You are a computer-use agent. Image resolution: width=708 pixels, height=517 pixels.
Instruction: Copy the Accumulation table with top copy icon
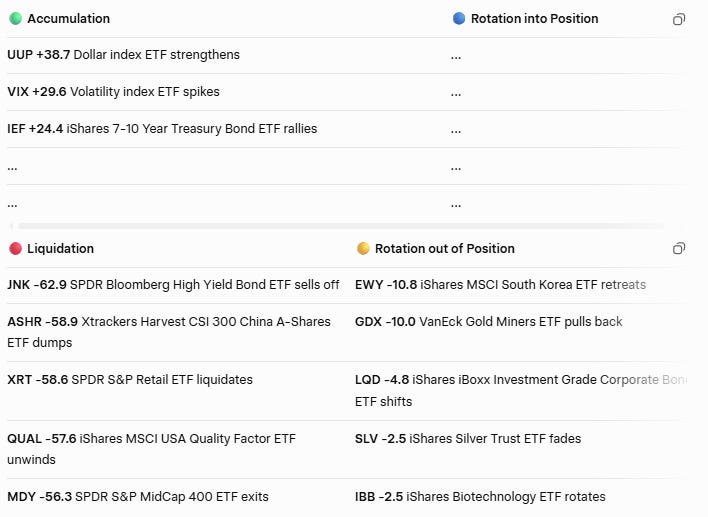click(679, 19)
